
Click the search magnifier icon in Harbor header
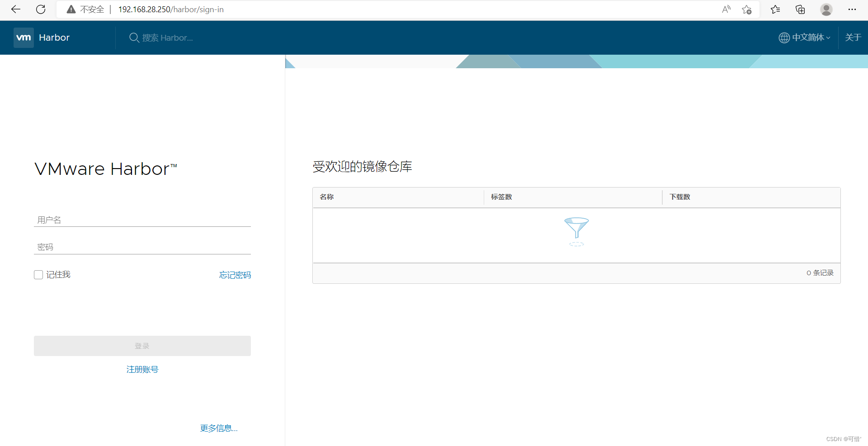134,38
